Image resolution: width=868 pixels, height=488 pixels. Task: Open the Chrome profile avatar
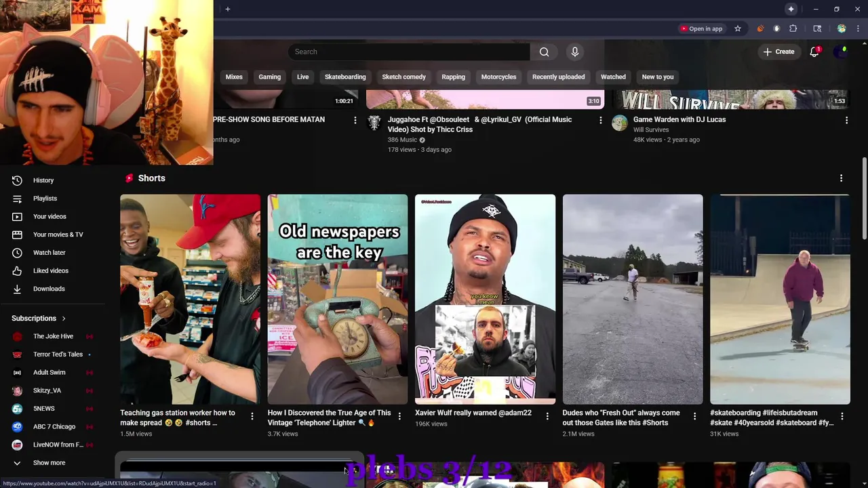842,28
